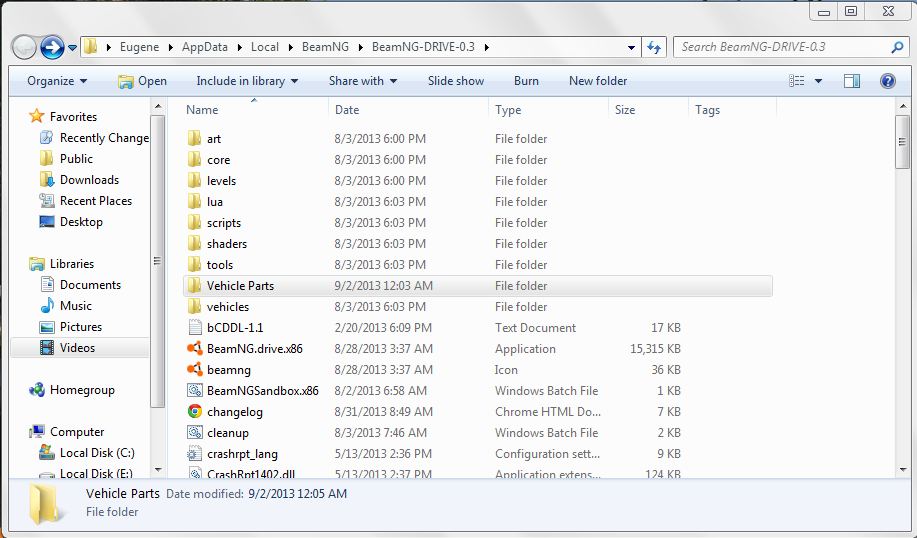Select the bCDDL-1.1 text document icon

pyautogui.click(x=195, y=328)
